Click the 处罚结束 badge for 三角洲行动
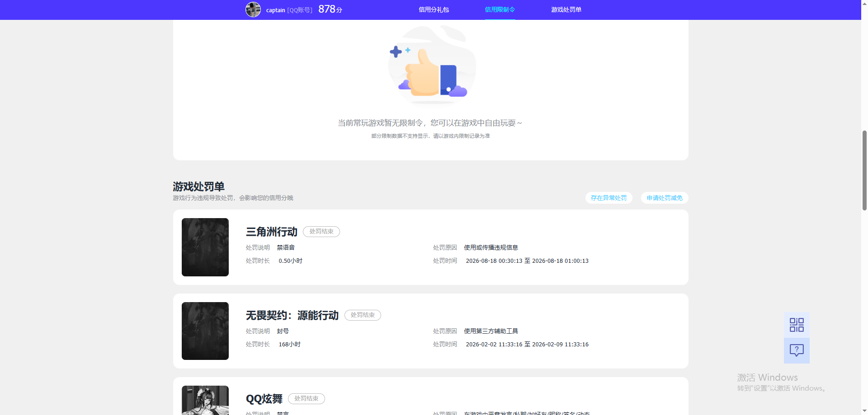 321,231
